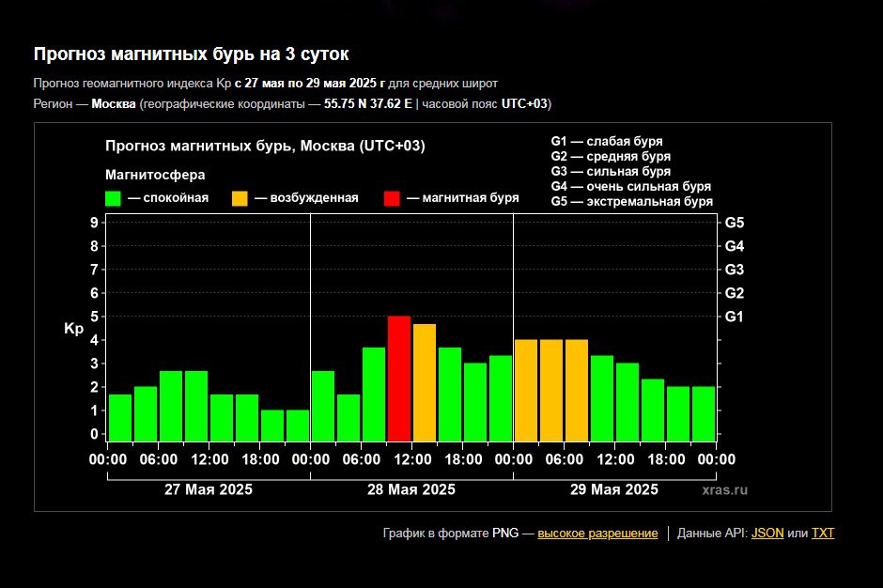This screenshot has width=883, height=588.
Task: Open the TXT API data link
Action: [x=823, y=534]
